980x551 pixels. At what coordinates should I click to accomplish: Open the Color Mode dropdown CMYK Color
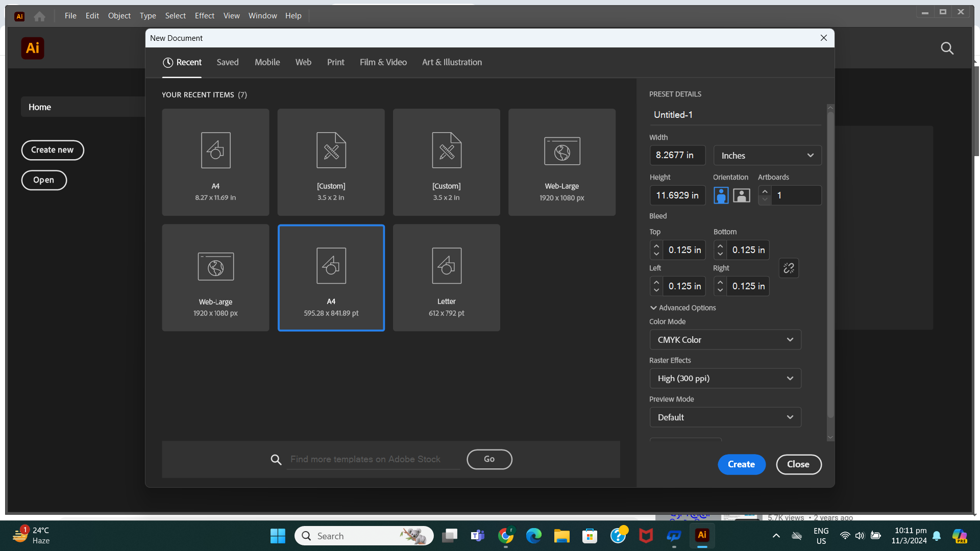(725, 340)
